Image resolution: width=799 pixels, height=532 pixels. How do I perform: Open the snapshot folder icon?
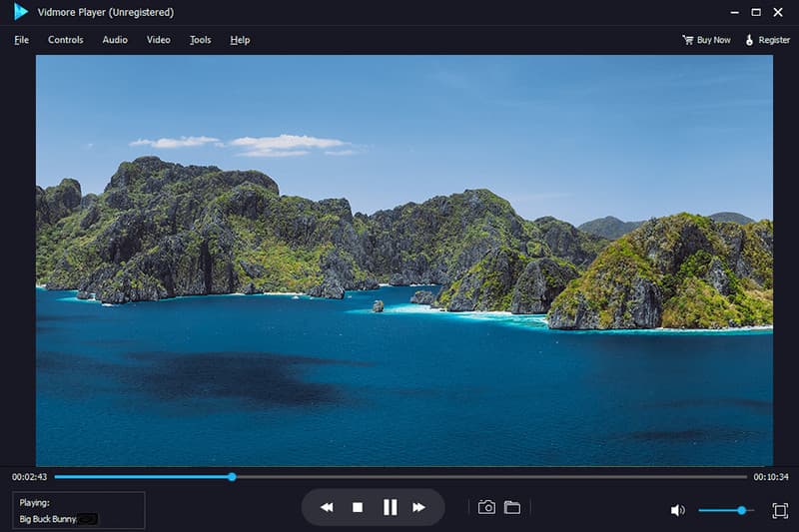click(x=512, y=508)
